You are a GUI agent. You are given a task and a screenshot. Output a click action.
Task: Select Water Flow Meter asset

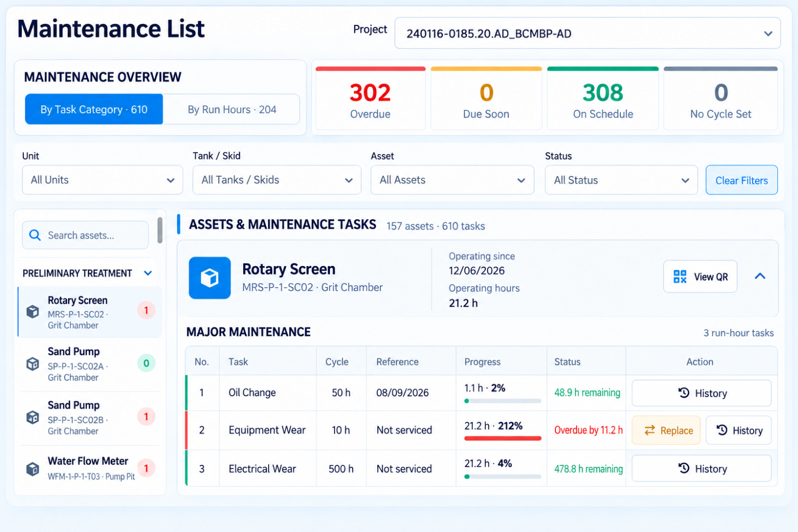(x=90, y=469)
